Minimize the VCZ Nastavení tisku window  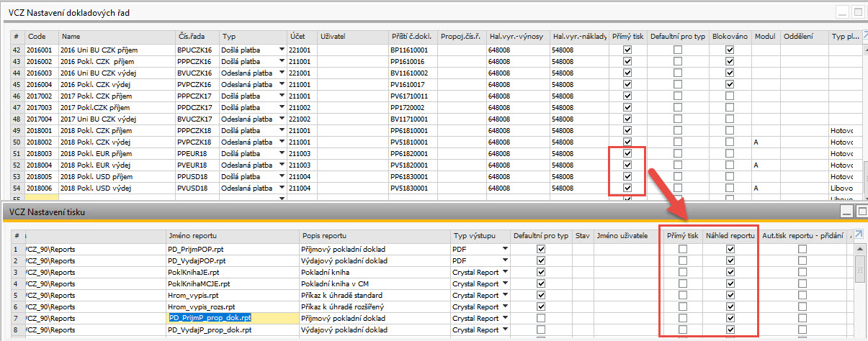coord(846,210)
